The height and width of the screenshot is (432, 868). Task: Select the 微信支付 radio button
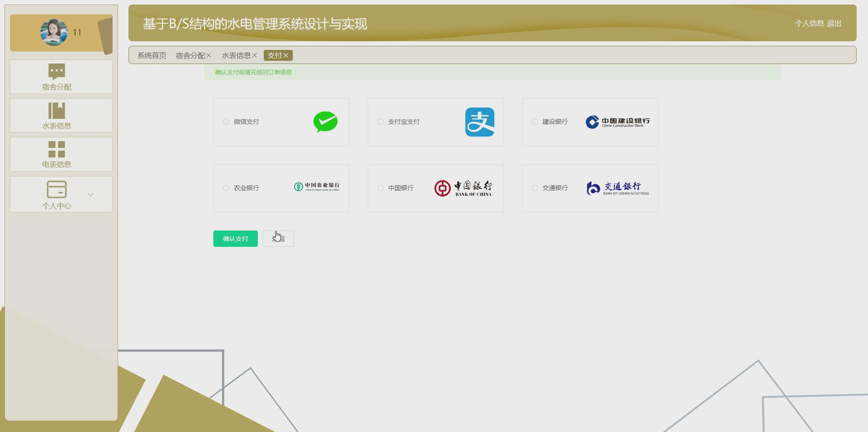click(226, 122)
